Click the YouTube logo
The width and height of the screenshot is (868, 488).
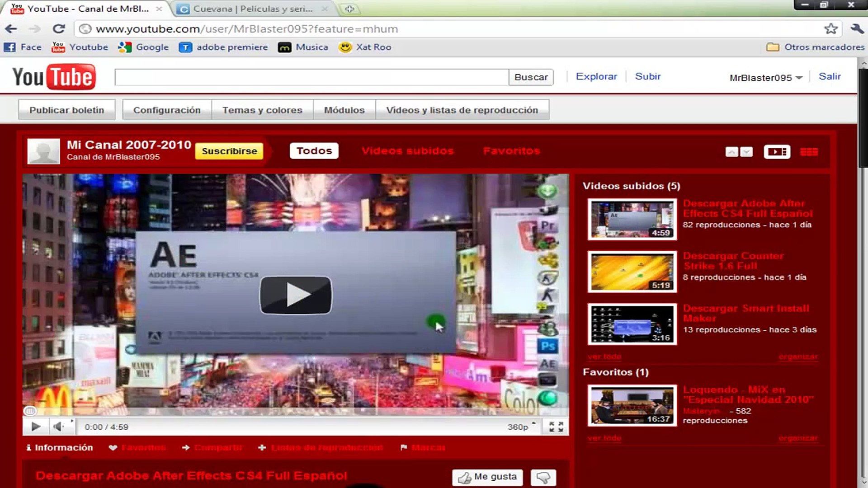(x=54, y=77)
